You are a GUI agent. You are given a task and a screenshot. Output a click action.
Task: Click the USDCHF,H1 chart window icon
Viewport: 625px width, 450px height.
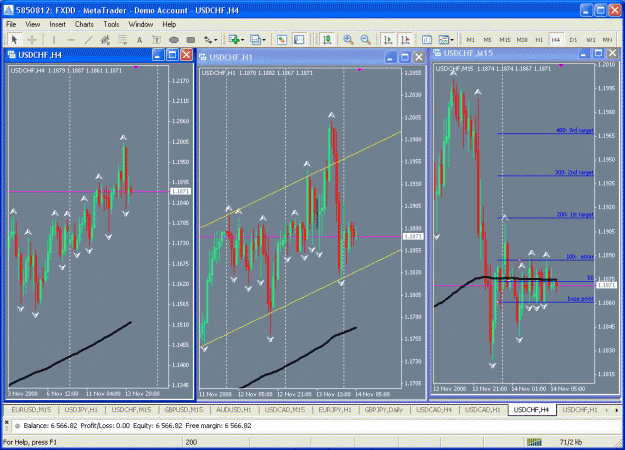click(x=202, y=57)
